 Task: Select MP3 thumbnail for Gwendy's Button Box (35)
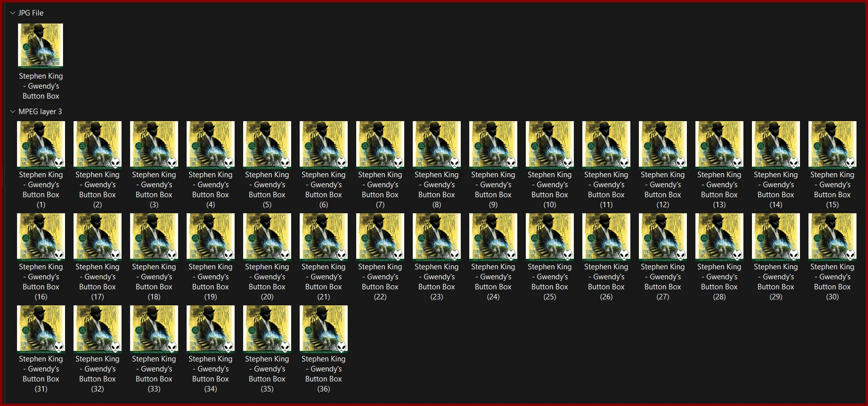(x=267, y=328)
